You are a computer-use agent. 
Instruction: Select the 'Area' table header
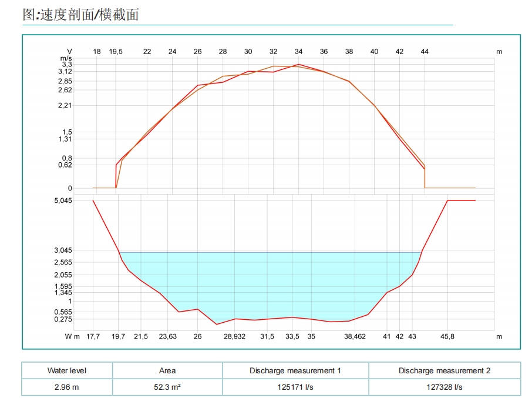(x=167, y=370)
